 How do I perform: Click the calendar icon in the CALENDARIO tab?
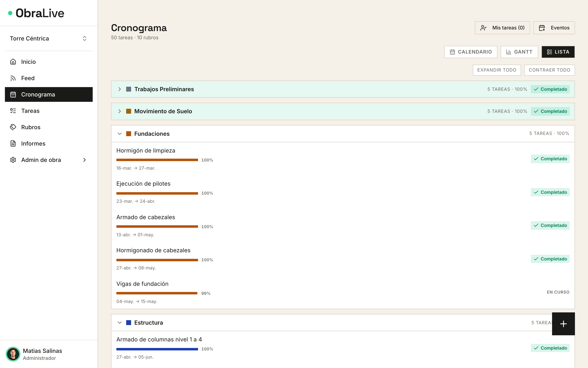point(452,52)
